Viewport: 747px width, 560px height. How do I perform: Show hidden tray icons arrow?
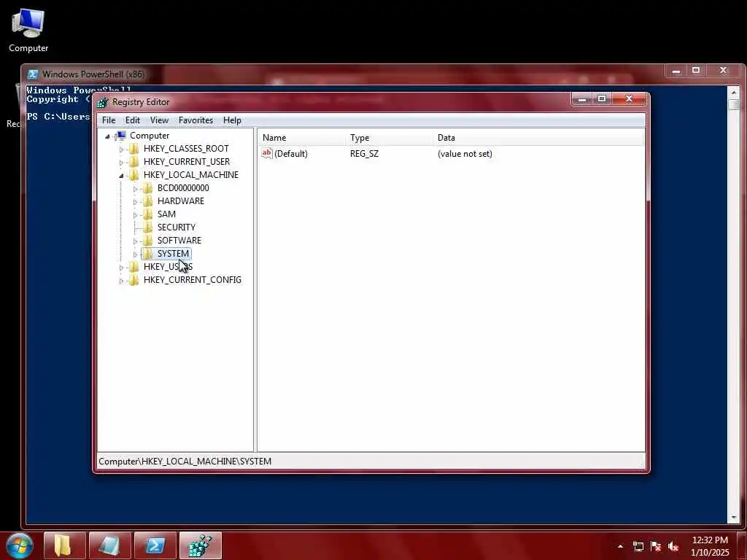620,546
